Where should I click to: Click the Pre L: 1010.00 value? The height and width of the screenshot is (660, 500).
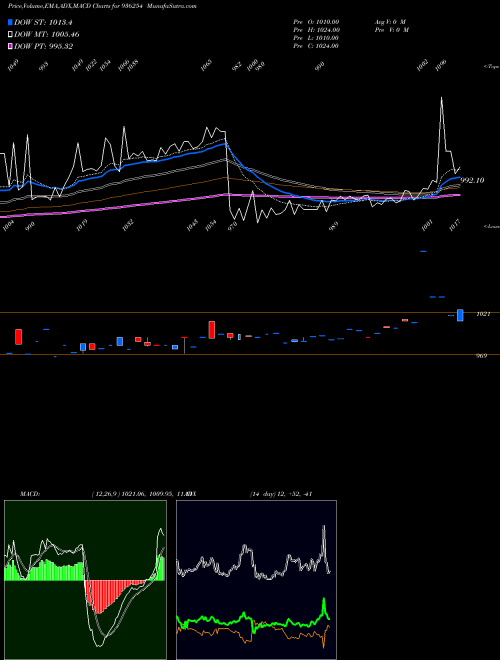coord(316,38)
